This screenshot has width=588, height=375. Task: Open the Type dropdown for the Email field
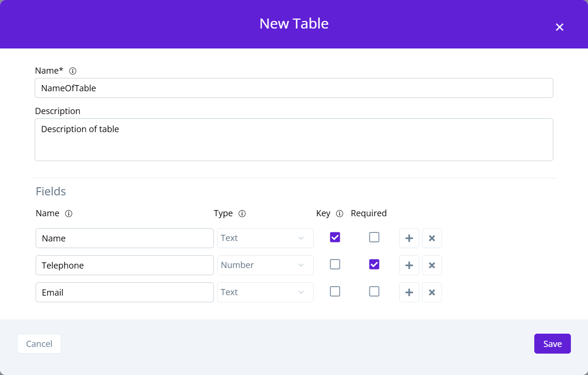tap(265, 292)
